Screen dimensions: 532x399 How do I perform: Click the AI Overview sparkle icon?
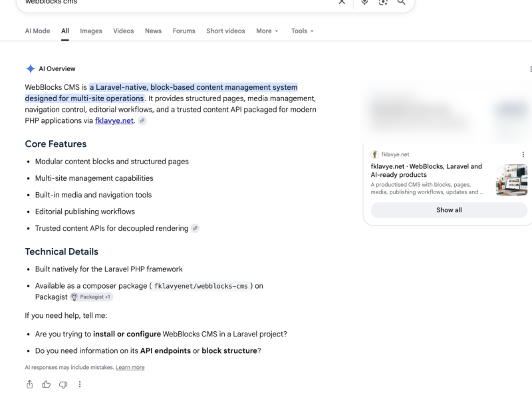tap(30, 68)
